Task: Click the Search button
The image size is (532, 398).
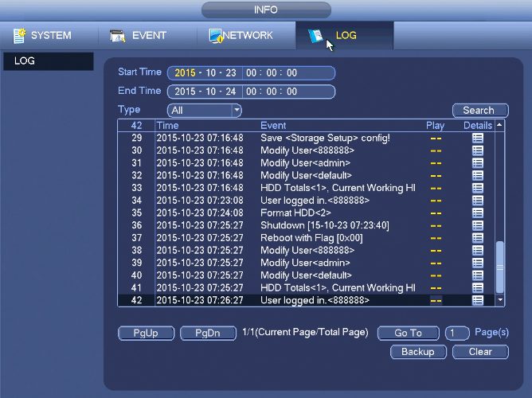Action: coord(480,110)
